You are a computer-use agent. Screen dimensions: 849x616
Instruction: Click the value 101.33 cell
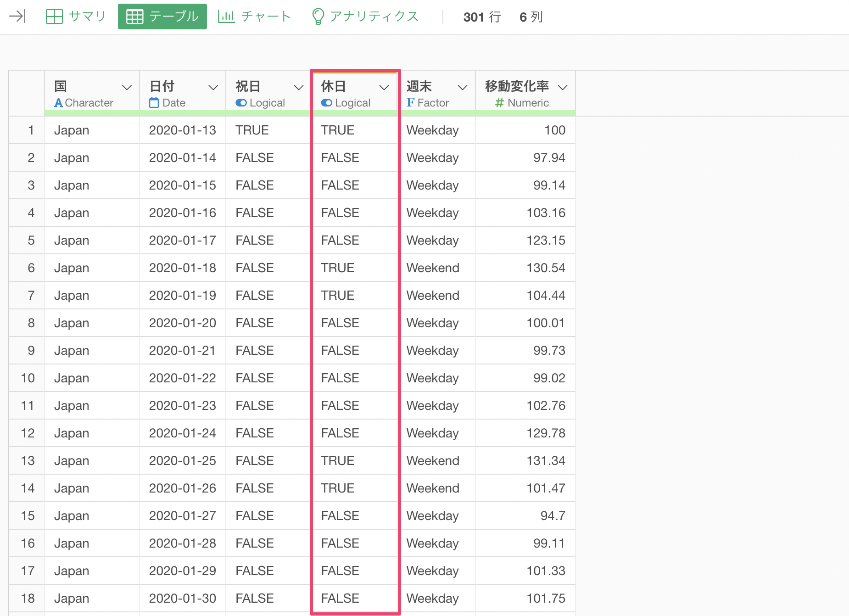click(525, 571)
